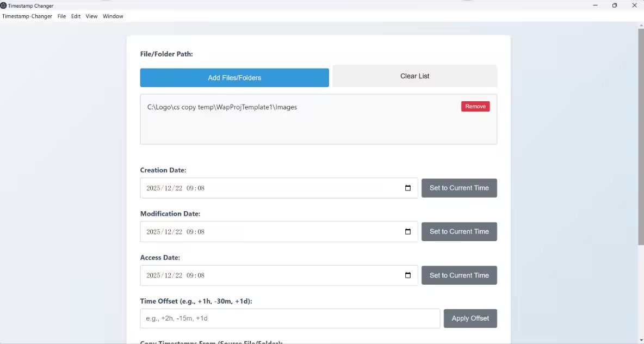The height and width of the screenshot is (344, 644).
Task: Open the Edit menu
Action: (x=76, y=16)
